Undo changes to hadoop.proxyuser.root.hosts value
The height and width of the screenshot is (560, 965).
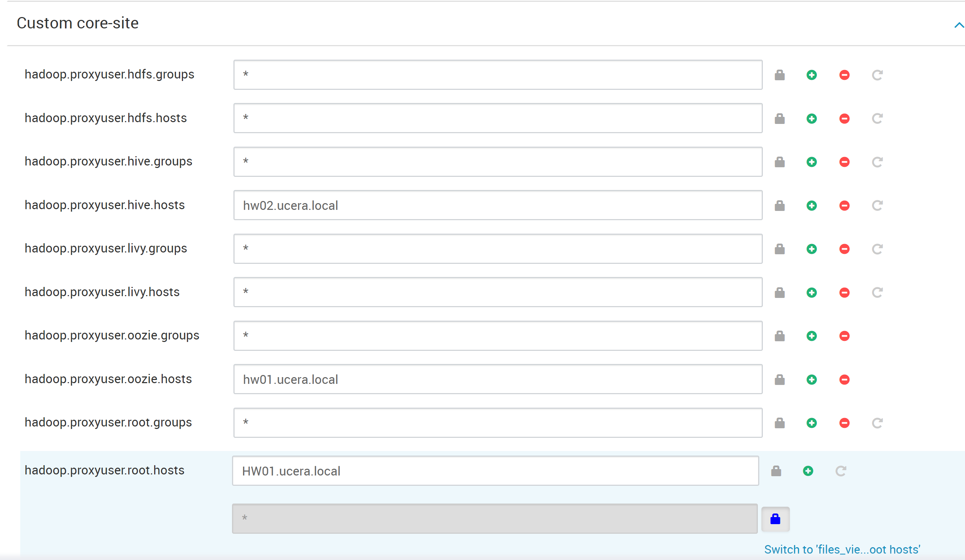click(x=840, y=471)
